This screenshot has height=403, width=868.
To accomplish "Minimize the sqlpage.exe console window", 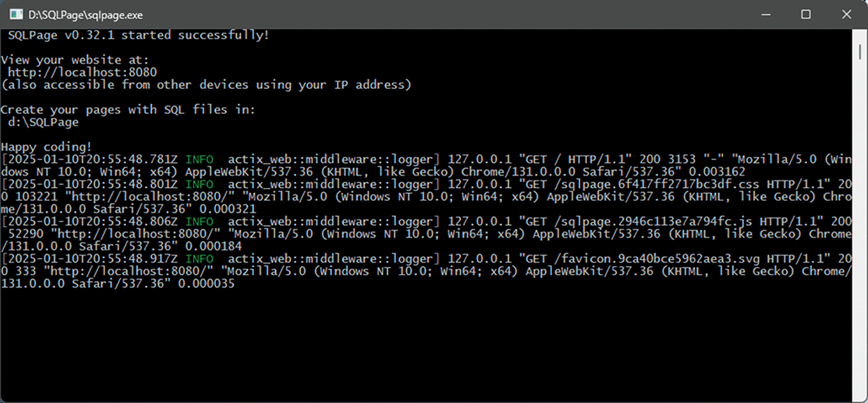I will pos(766,15).
